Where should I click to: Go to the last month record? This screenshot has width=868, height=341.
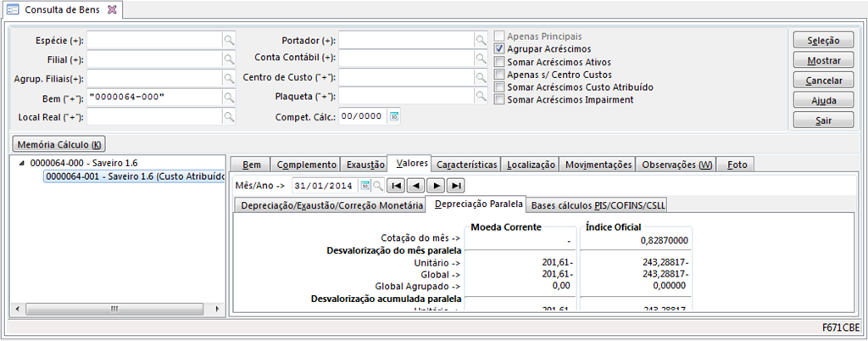click(x=455, y=185)
